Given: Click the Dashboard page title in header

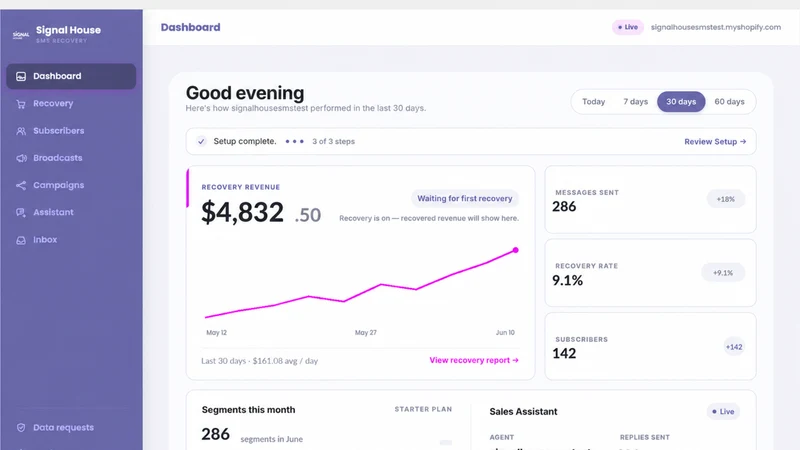Looking at the screenshot, I should [191, 27].
